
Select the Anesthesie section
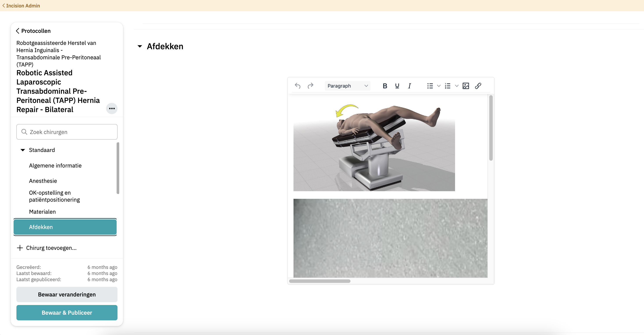pyautogui.click(x=43, y=181)
